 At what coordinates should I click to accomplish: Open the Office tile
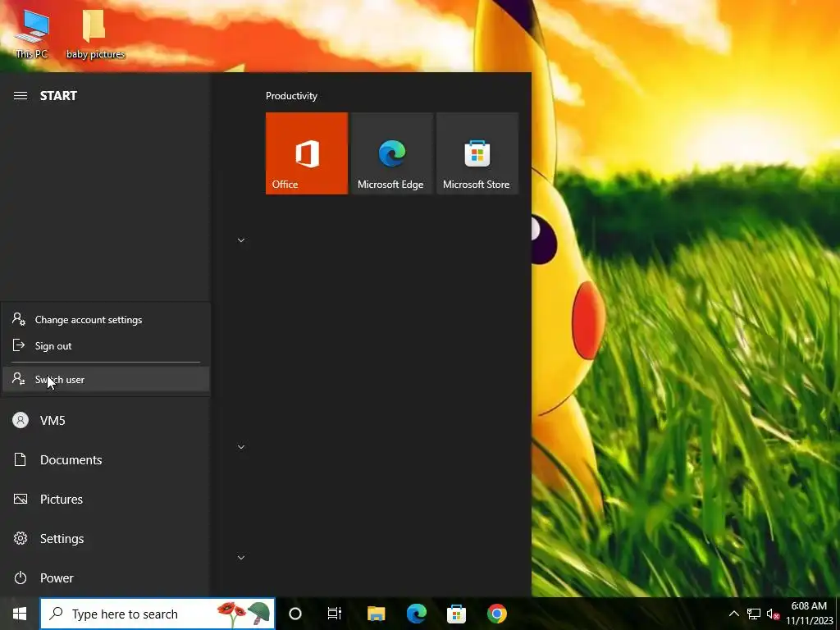[x=307, y=153]
